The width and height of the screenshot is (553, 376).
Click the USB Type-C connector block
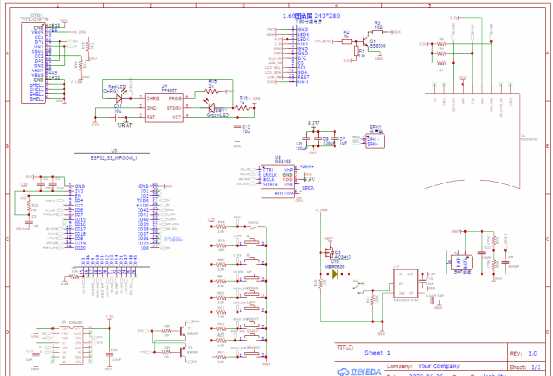pos(33,63)
